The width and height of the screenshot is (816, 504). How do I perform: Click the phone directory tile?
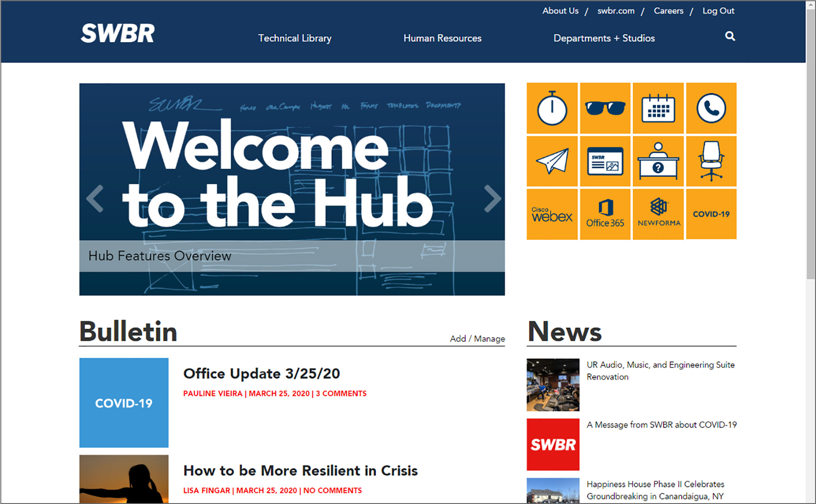(x=711, y=108)
